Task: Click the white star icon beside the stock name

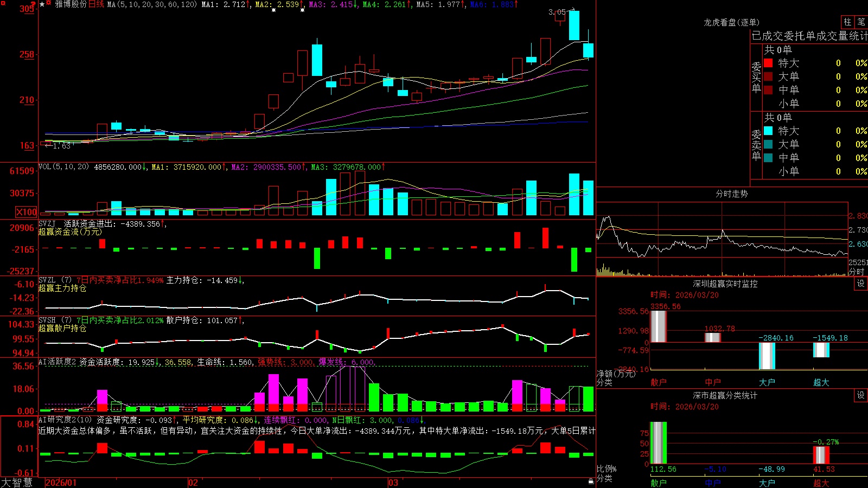Action: 42,4
